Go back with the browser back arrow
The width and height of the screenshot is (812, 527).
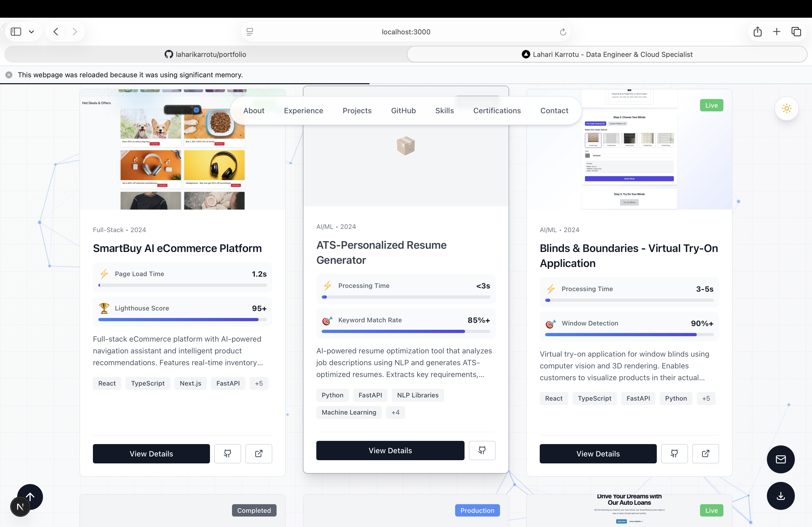coord(56,32)
